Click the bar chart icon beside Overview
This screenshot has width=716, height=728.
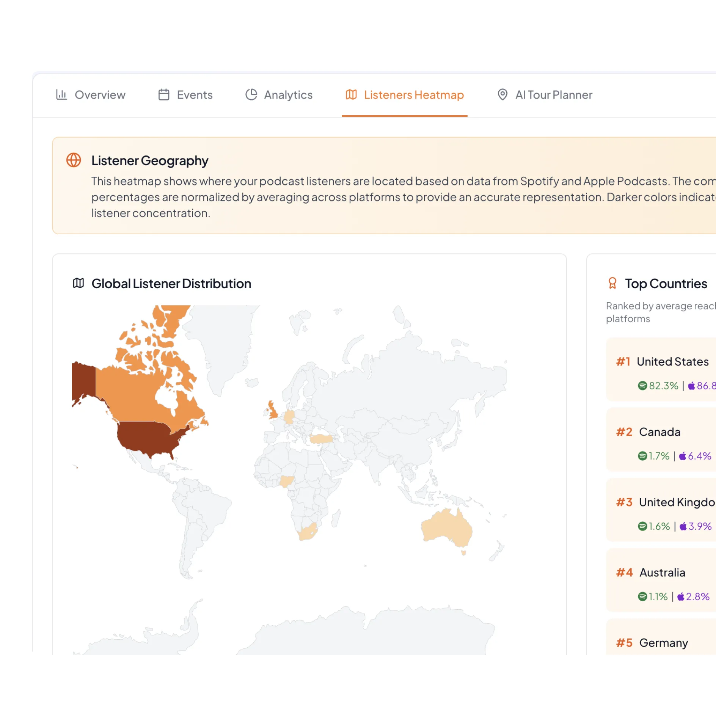coord(61,95)
